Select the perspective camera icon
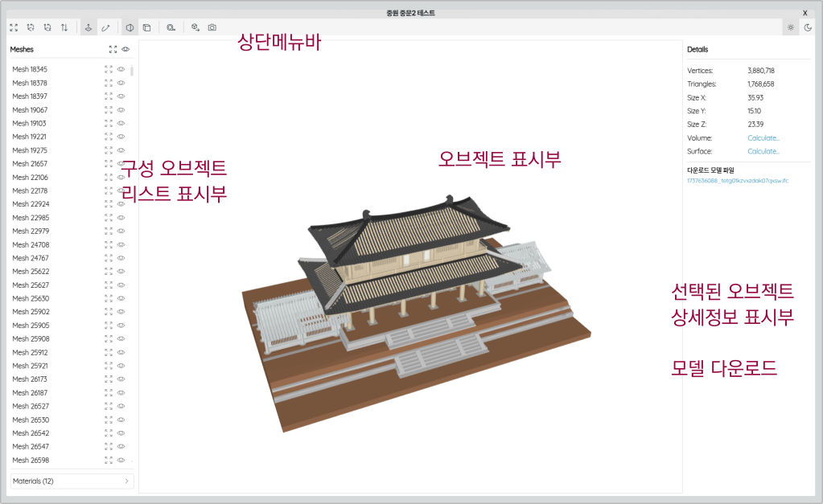Image resolution: width=823 pixels, height=504 pixels. (x=129, y=27)
